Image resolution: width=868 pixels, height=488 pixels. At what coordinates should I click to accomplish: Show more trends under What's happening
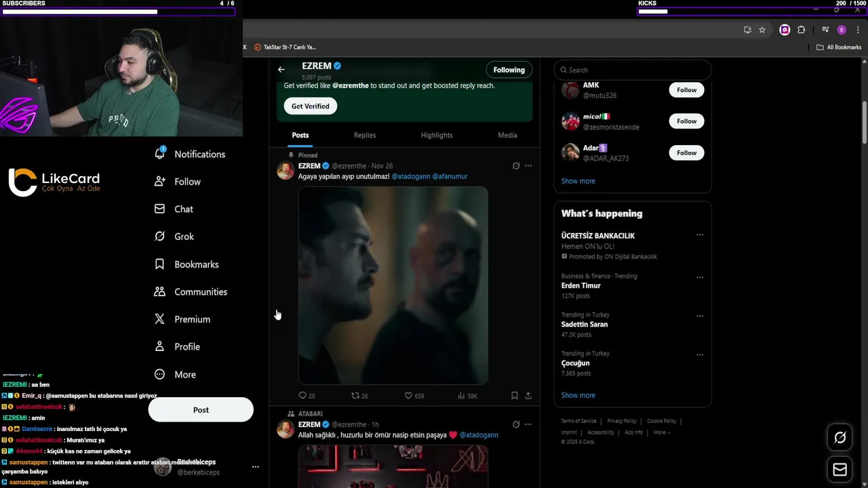pos(578,395)
